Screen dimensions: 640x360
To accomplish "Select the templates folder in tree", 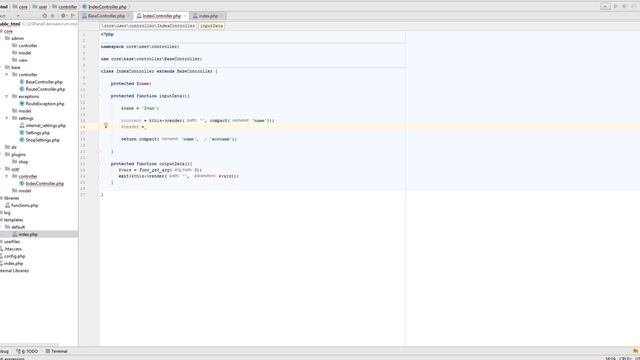I will [x=13, y=220].
